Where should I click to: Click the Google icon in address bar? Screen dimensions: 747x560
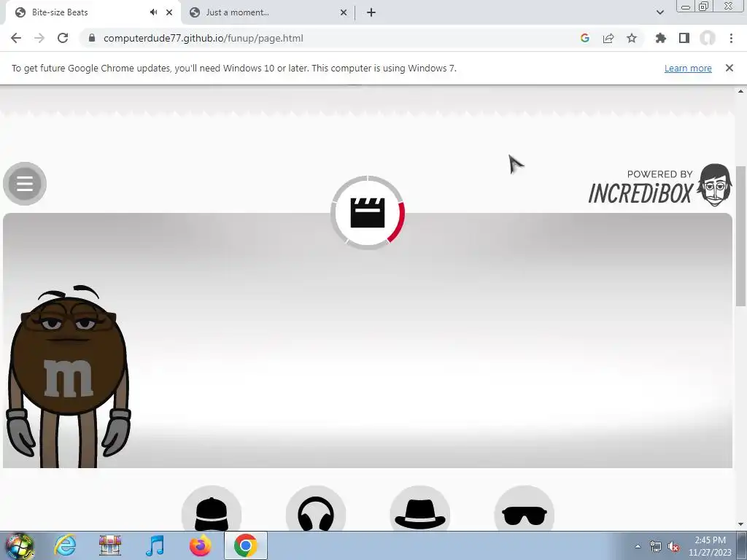(585, 38)
